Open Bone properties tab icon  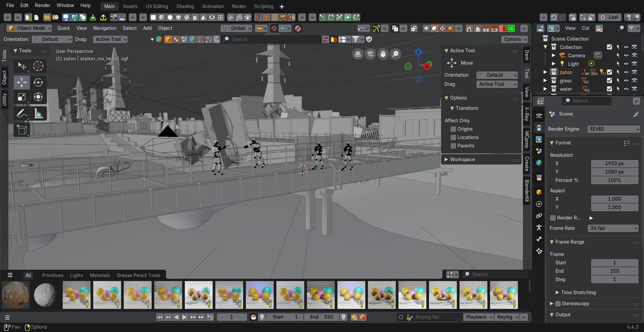pyautogui.click(x=539, y=239)
